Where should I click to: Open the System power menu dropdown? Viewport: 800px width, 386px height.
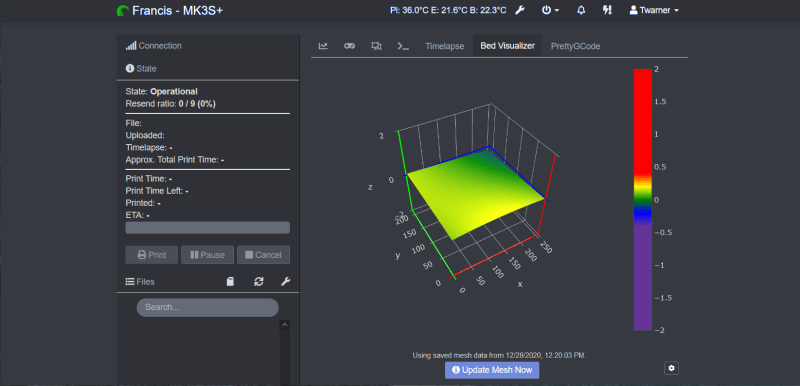[x=550, y=10]
